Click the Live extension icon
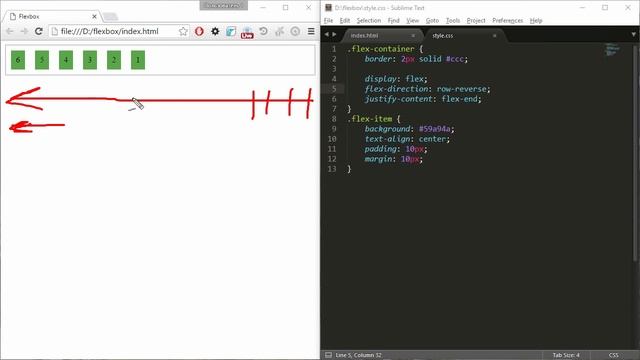The width and height of the screenshot is (640, 360). point(247,32)
